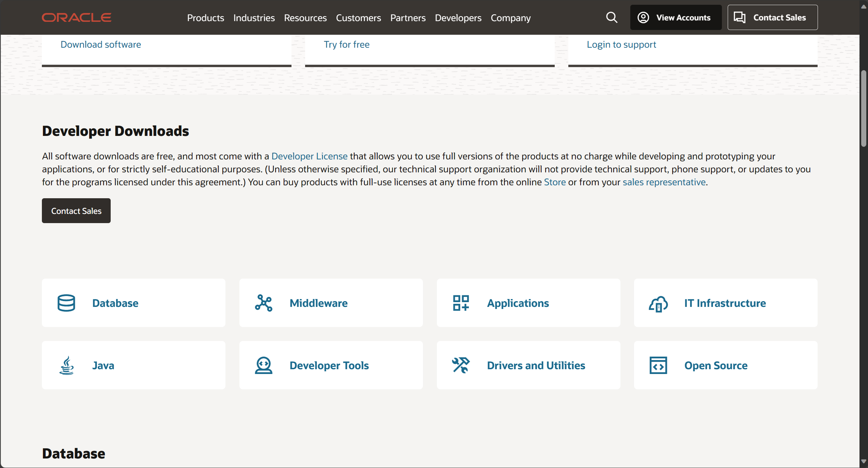Click the user profile icon in View Accounts
This screenshot has width=868, height=468.
[643, 17]
